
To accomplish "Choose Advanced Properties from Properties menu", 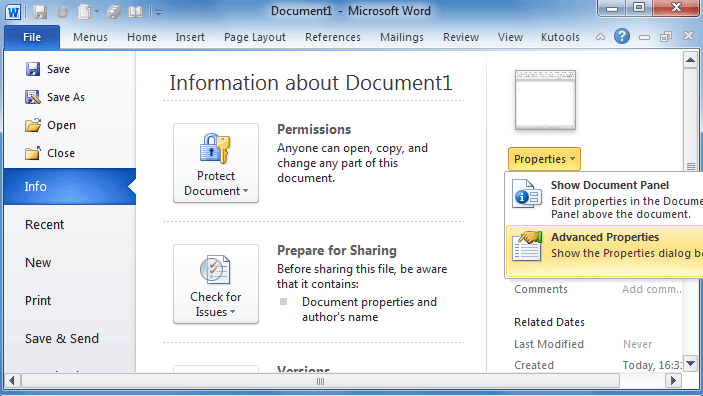I will pos(604,251).
